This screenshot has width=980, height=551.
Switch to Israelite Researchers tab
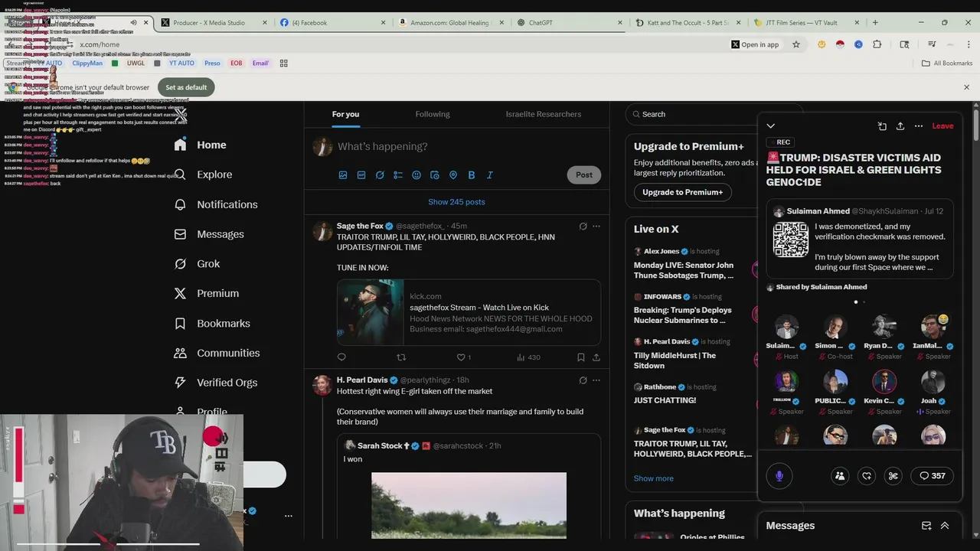[544, 114]
